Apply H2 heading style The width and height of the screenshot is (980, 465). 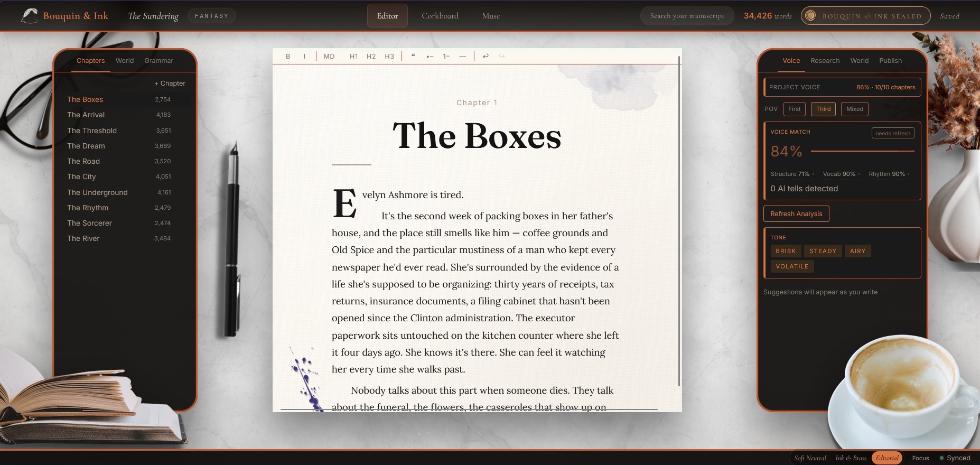pyautogui.click(x=371, y=56)
